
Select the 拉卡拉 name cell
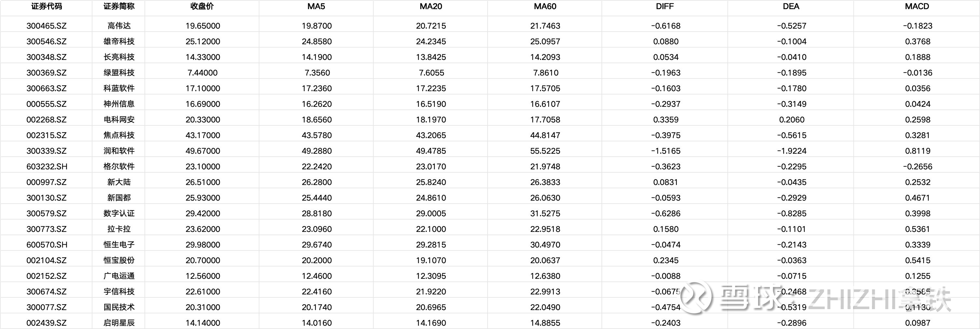pyautogui.click(x=119, y=229)
